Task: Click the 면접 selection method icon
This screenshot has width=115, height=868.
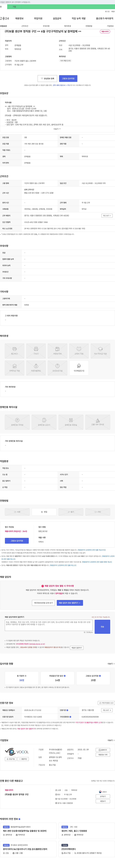Action: coord(44,512)
